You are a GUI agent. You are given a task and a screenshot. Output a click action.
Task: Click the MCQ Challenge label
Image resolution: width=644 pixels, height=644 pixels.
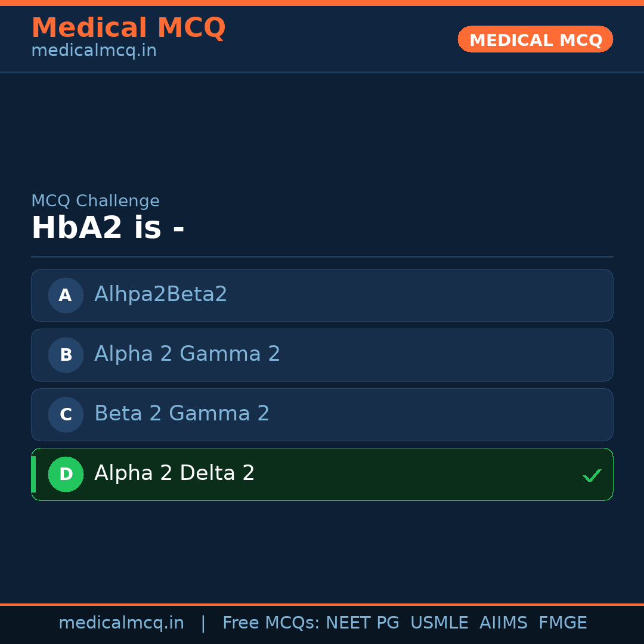click(x=95, y=201)
